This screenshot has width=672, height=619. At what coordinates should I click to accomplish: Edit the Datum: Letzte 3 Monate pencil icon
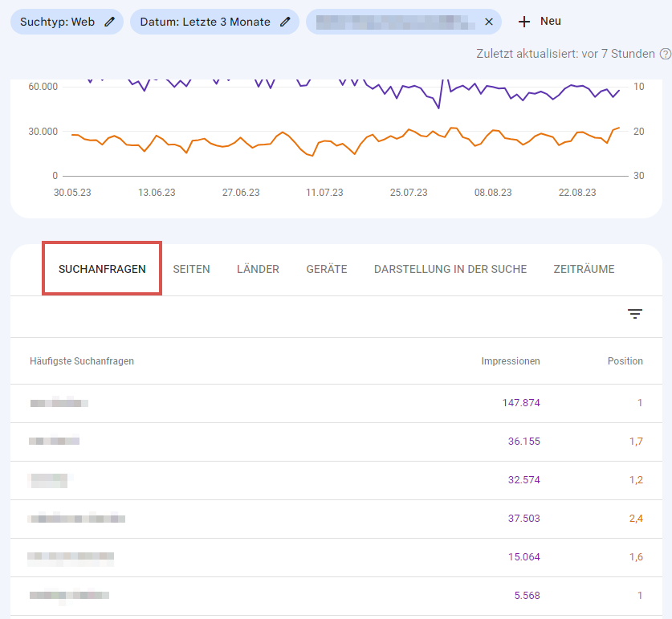pyautogui.click(x=286, y=22)
